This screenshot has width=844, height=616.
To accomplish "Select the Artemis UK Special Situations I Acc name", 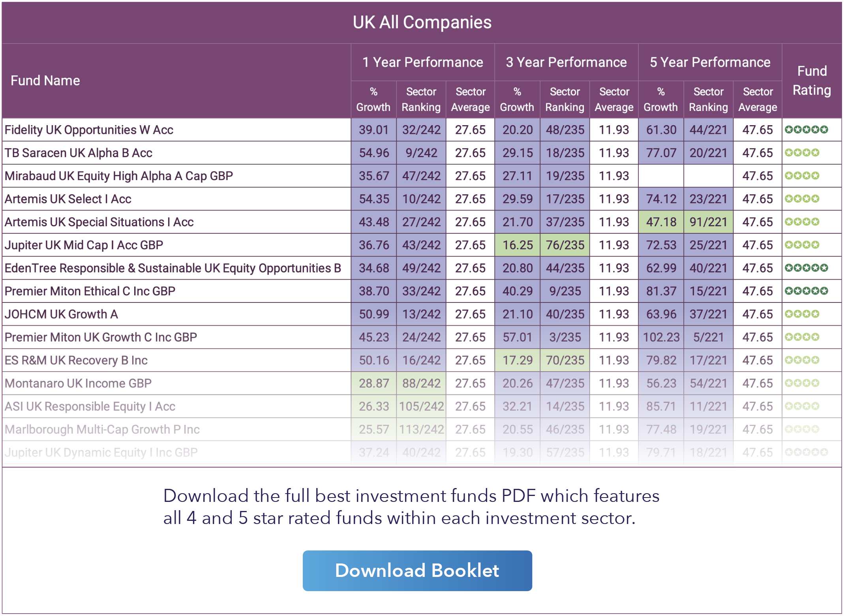I will coord(99,222).
